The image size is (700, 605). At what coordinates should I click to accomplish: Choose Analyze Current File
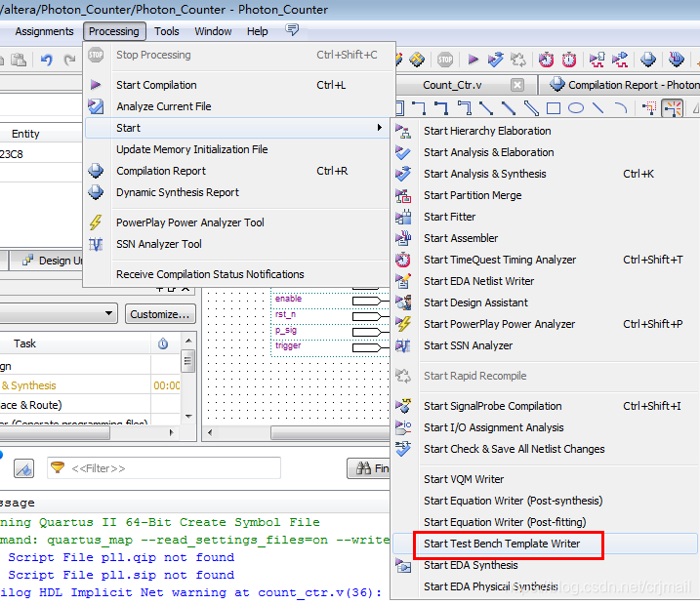click(239, 106)
